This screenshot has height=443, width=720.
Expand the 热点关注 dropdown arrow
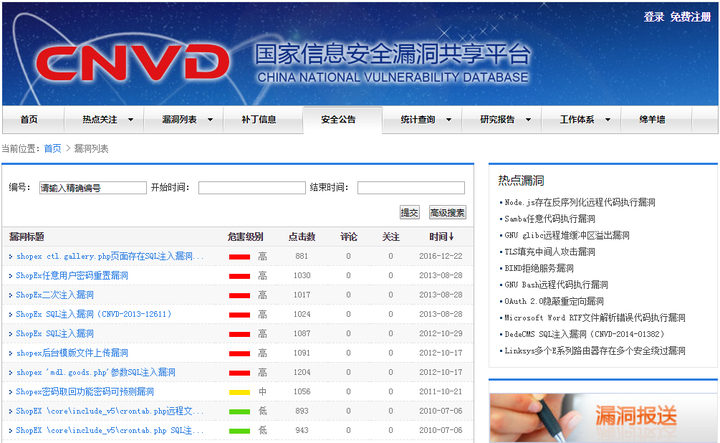pyautogui.click(x=131, y=120)
